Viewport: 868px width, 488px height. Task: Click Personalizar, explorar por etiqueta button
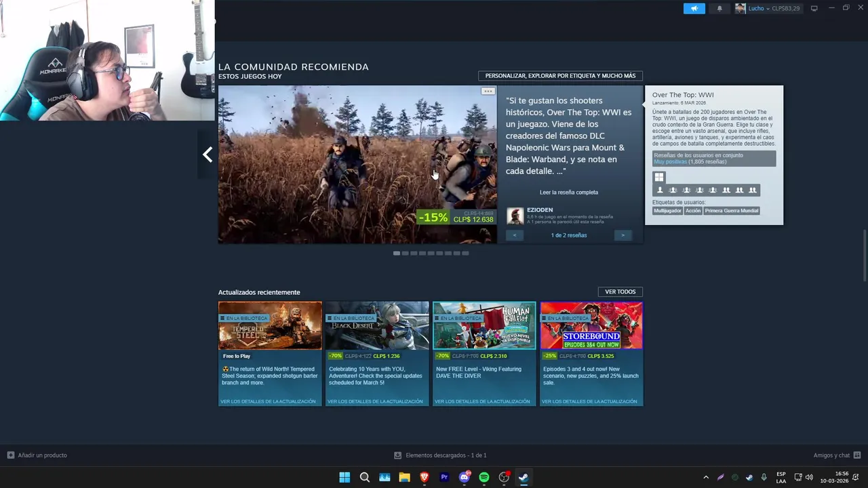point(560,76)
